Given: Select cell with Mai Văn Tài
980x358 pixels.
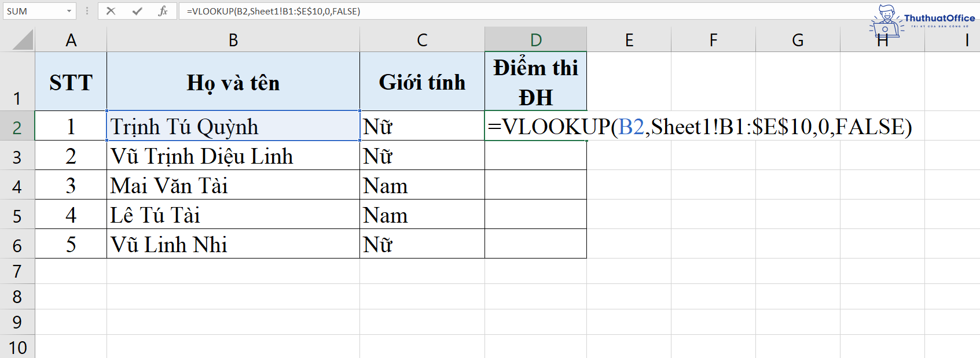Looking at the screenshot, I should [233, 185].
